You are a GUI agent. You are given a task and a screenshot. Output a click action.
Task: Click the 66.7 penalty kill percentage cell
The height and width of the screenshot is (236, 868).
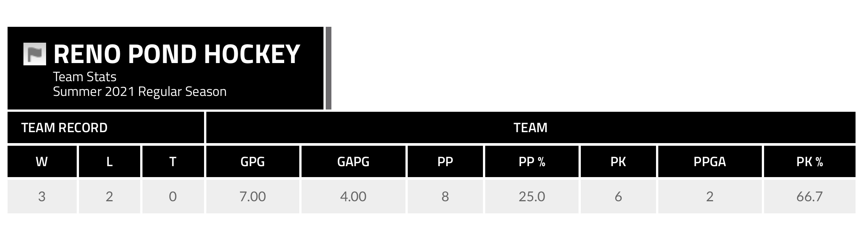click(x=809, y=196)
